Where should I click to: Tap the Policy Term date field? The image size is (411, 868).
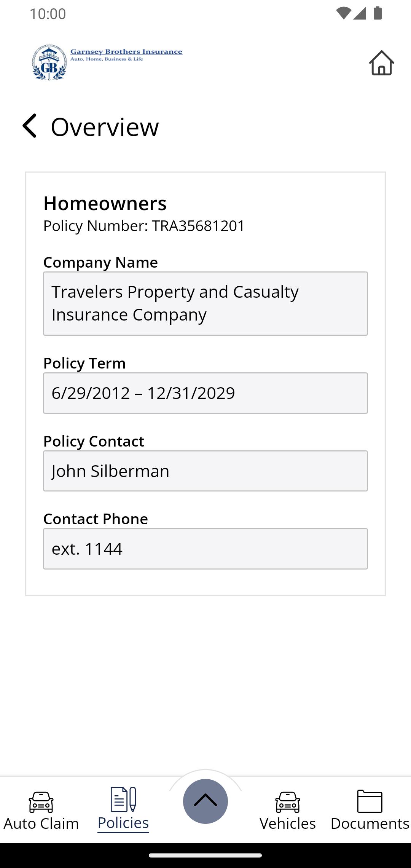point(205,393)
